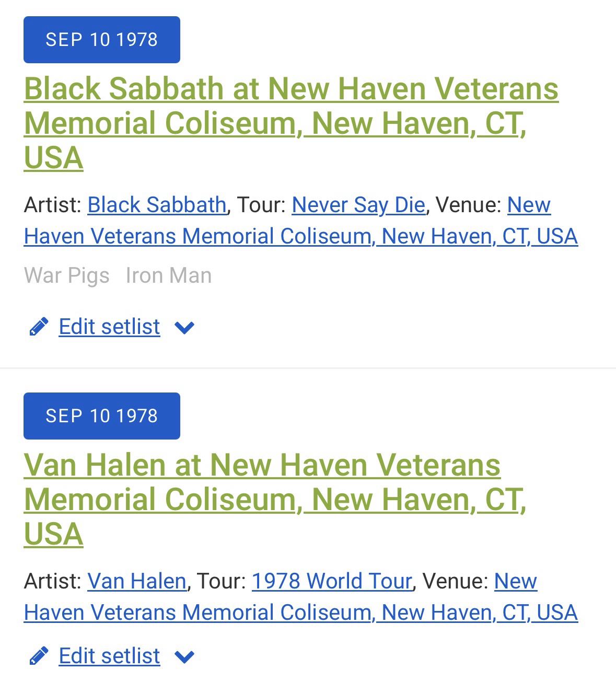The width and height of the screenshot is (616, 693).
Task: Click the SEP 10 1978 badge above Van Halen
Action: point(102,416)
